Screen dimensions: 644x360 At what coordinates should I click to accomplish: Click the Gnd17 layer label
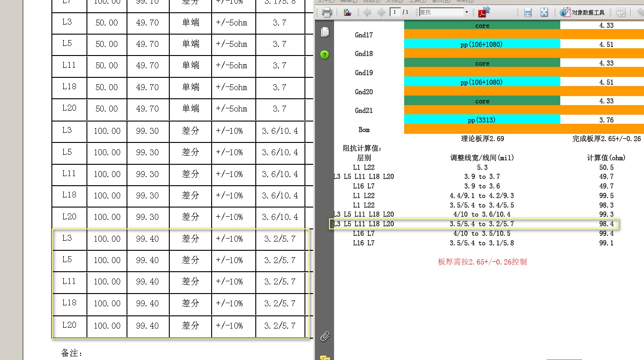(364, 35)
